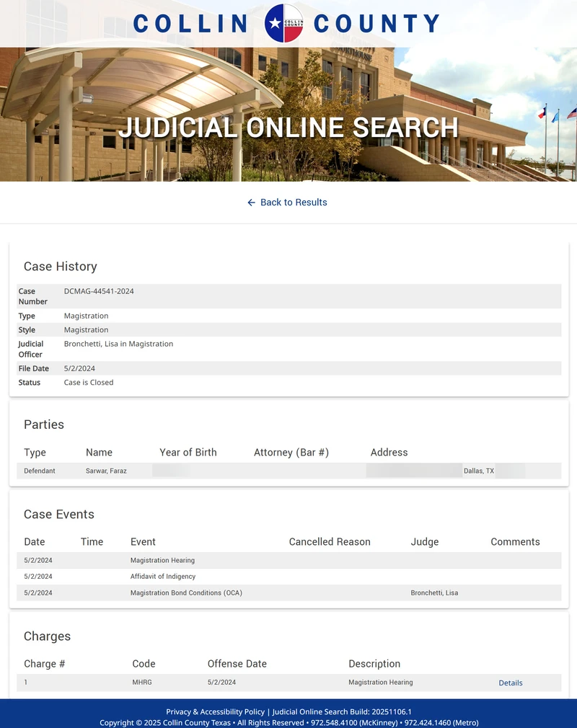Click the McKinney phone number 972.548.4100
This screenshot has width=577, height=728.
click(x=336, y=722)
